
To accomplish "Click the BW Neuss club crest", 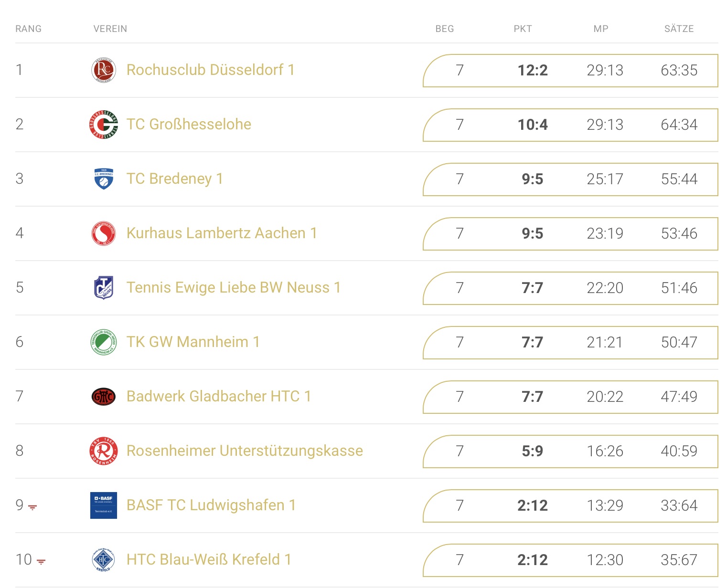I will pos(104,288).
